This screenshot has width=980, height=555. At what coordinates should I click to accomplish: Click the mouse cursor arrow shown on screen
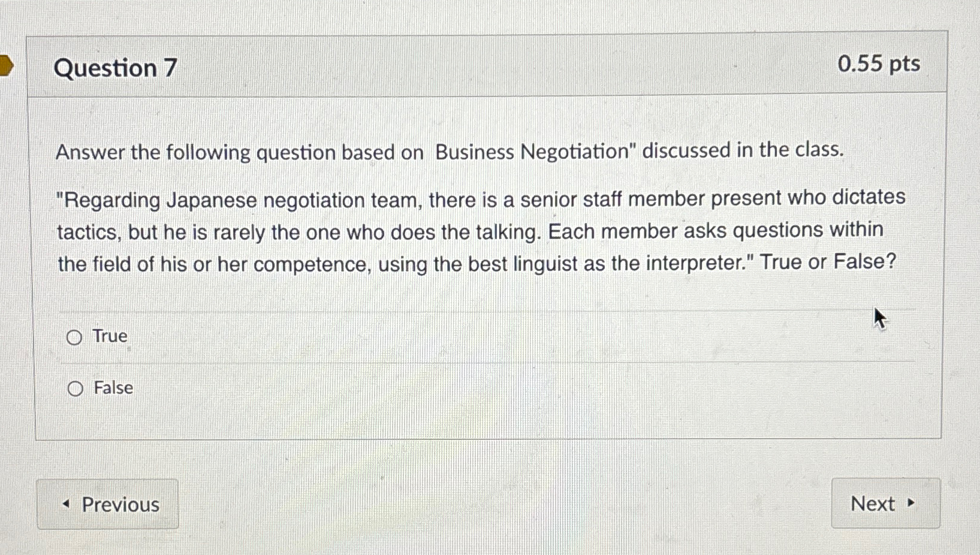[x=878, y=318]
